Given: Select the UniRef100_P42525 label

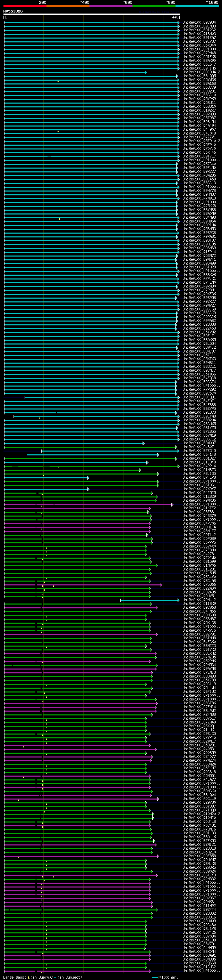Looking at the screenshot, I should [x=199, y=493].
